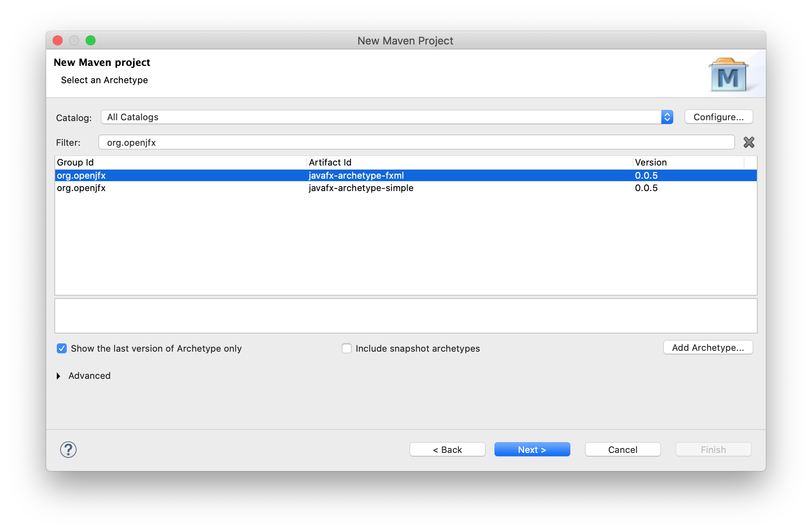
Task: Open Catalog dropdown using blue arrow stepper
Action: (667, 117)
